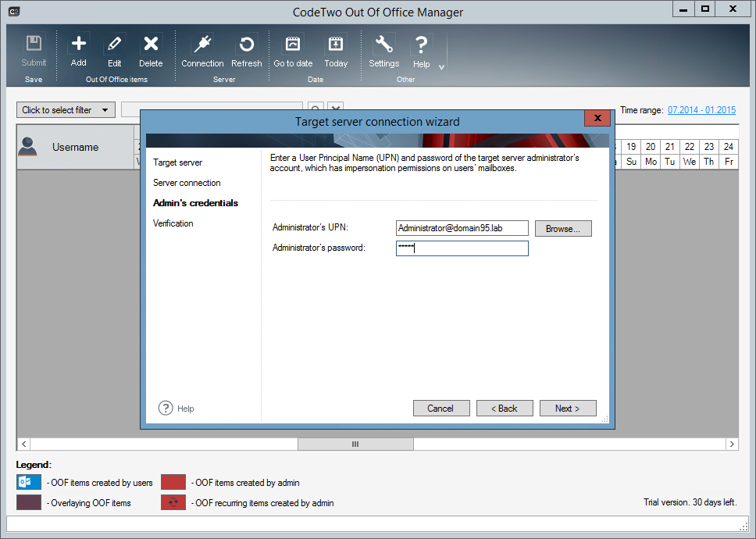Select the Admin's credentials wizard step
The width and height of the screenshot is (756, 539).
point(195,203)
